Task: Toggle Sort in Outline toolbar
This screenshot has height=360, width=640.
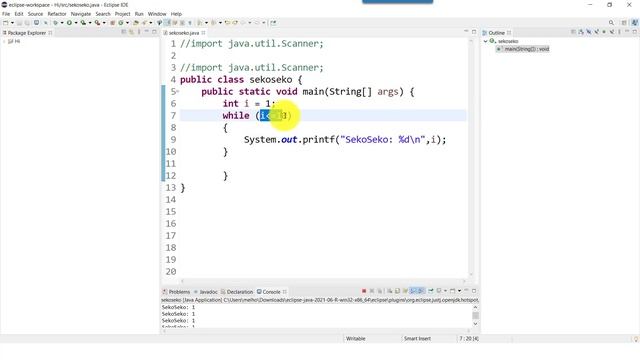Action: [x=581, y=32]
